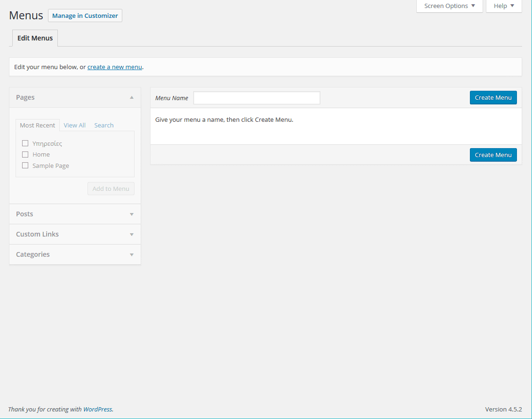The width and height of the screenshot is (532, 419).
Task: Collapse the Pages panel arrow
Action: (x=132, y=97)
